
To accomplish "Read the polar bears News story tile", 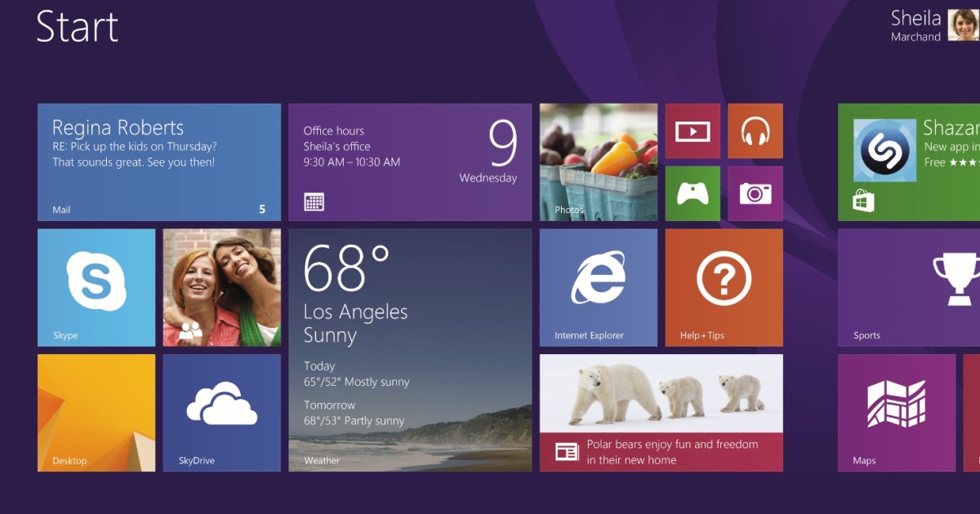I will coord(661,413).
